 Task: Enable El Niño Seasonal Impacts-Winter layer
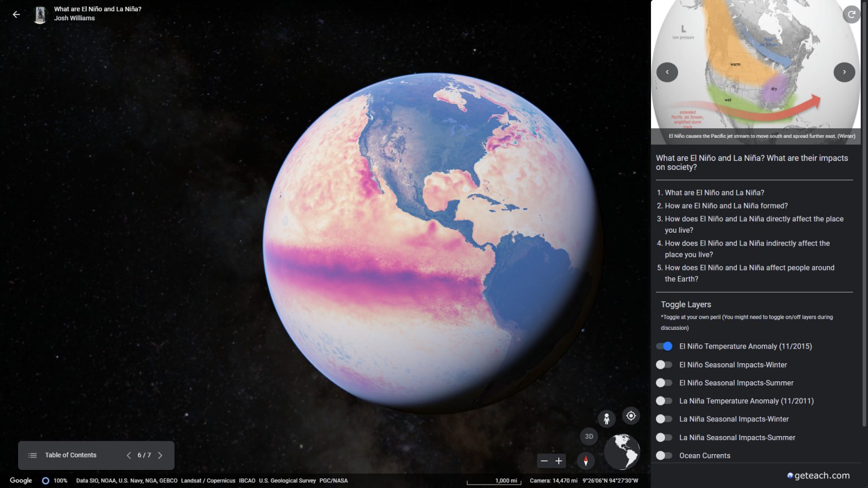point(664,365)
